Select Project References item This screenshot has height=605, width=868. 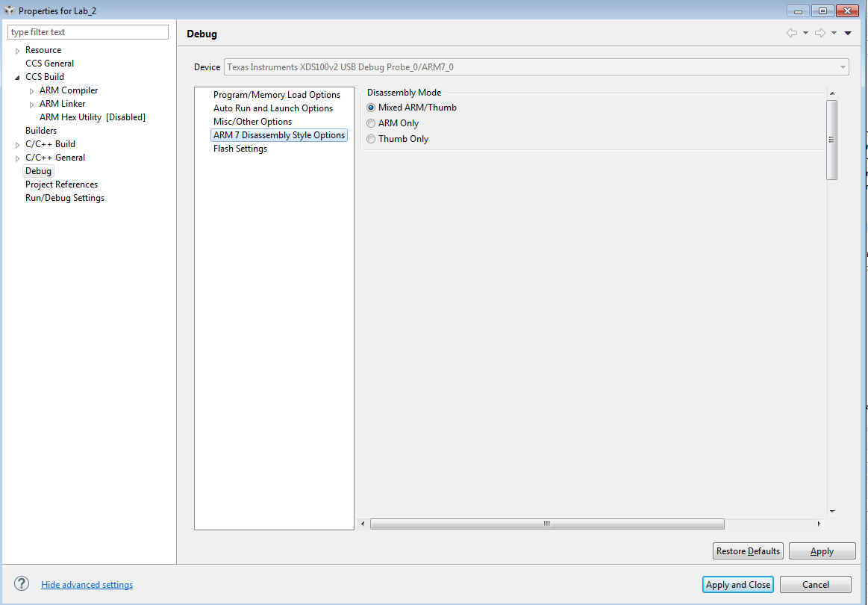tap(61, 184)
